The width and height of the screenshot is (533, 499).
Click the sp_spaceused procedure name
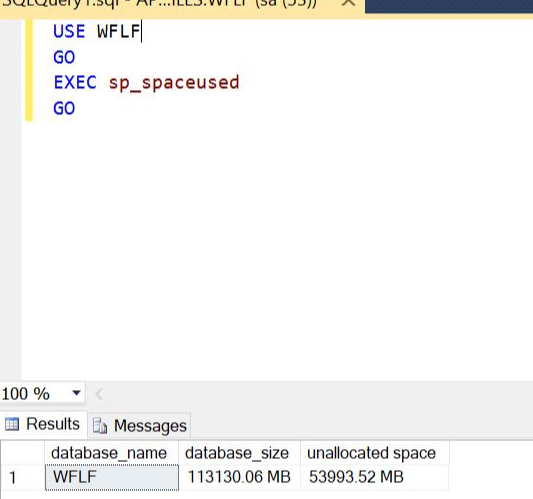(174, 83)
